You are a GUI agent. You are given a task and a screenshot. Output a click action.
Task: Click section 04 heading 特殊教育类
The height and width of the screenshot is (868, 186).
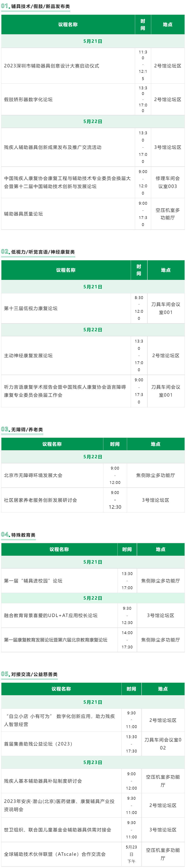(23, 535)
